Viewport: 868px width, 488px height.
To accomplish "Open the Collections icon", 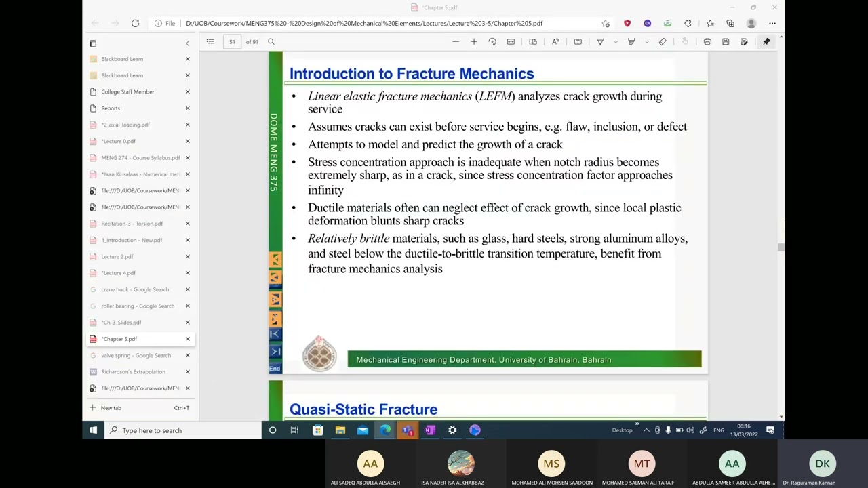I will (730, 23).
